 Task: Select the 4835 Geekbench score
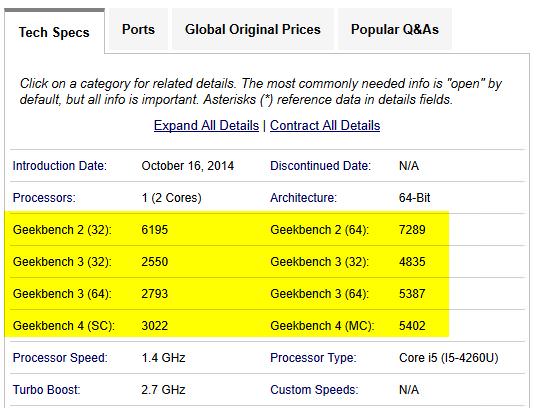(412, 262)
